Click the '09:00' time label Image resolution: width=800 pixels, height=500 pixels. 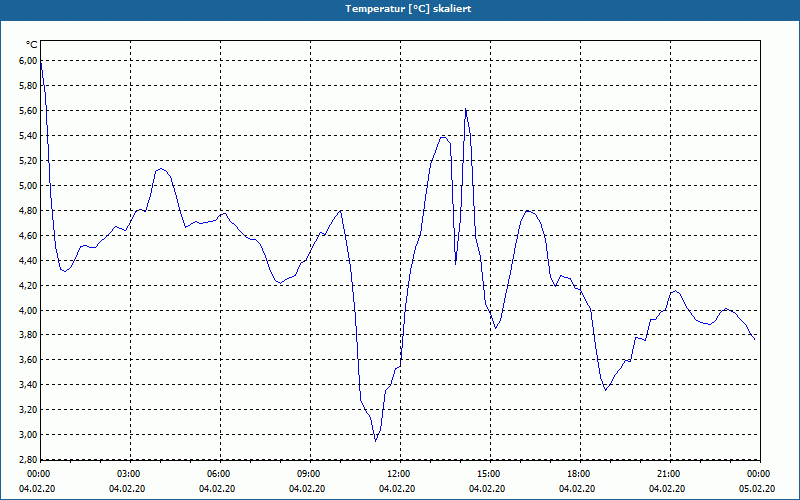(308, 474)
